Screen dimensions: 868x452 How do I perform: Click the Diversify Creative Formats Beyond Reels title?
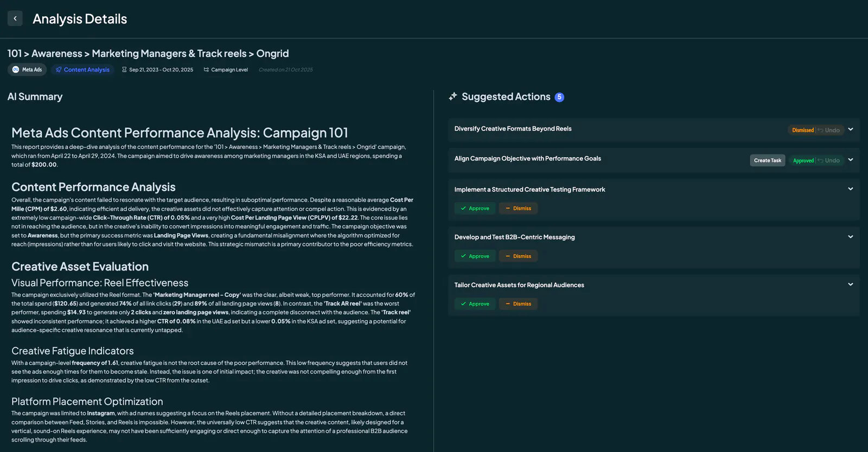(x=513, y=129)
